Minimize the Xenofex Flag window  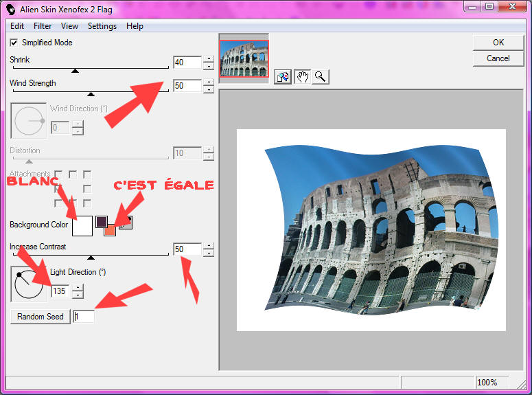pos(473,6)
